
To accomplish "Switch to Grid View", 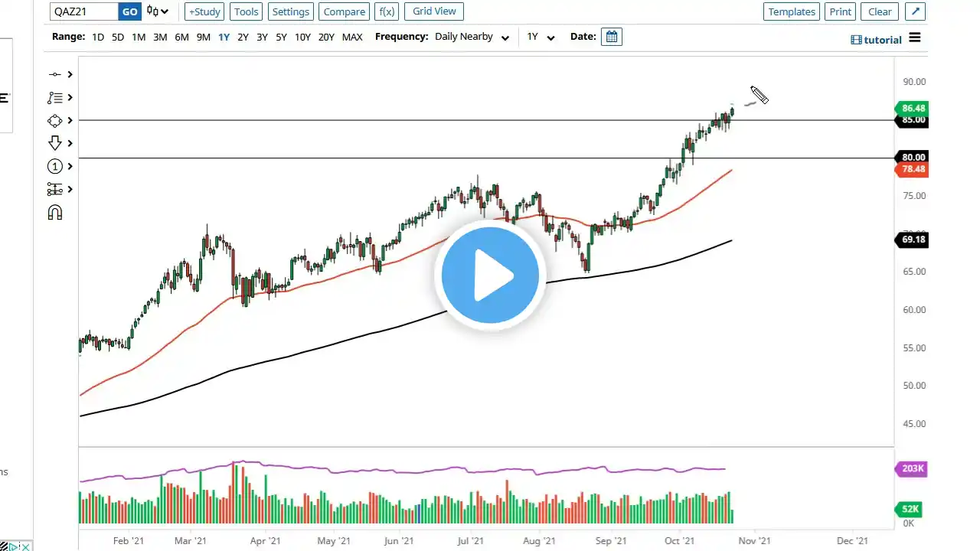I will (434, 11).
